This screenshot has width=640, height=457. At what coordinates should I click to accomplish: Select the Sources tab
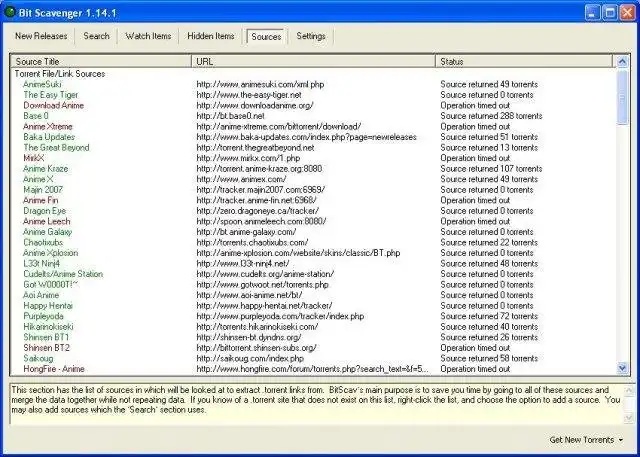click(266, 36)
